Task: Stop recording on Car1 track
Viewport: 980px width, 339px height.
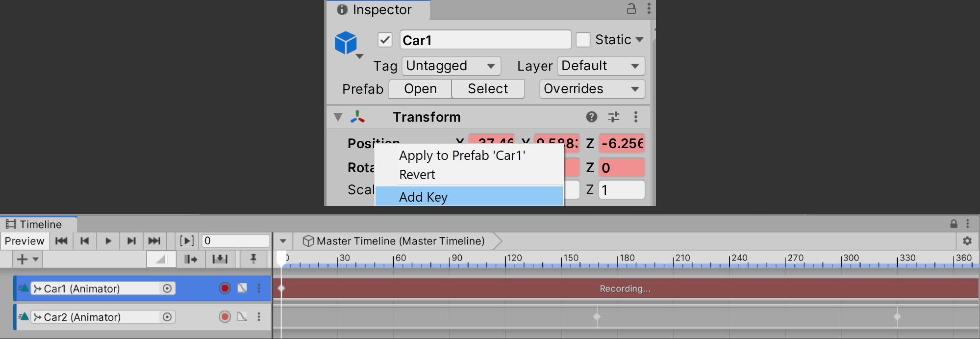Action: pos(225,288)
